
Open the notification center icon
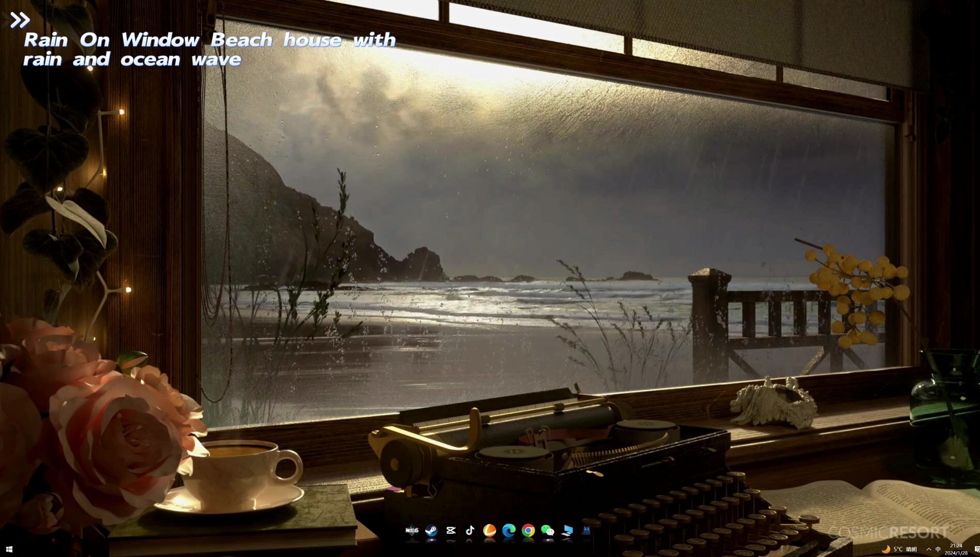point(977,549)
